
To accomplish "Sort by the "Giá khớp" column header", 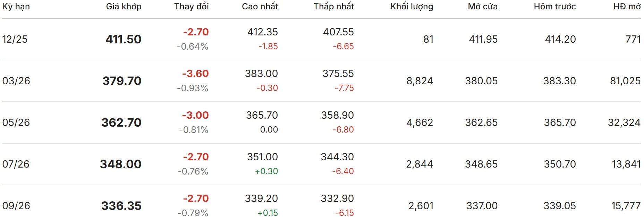I will tap(124, 7).
